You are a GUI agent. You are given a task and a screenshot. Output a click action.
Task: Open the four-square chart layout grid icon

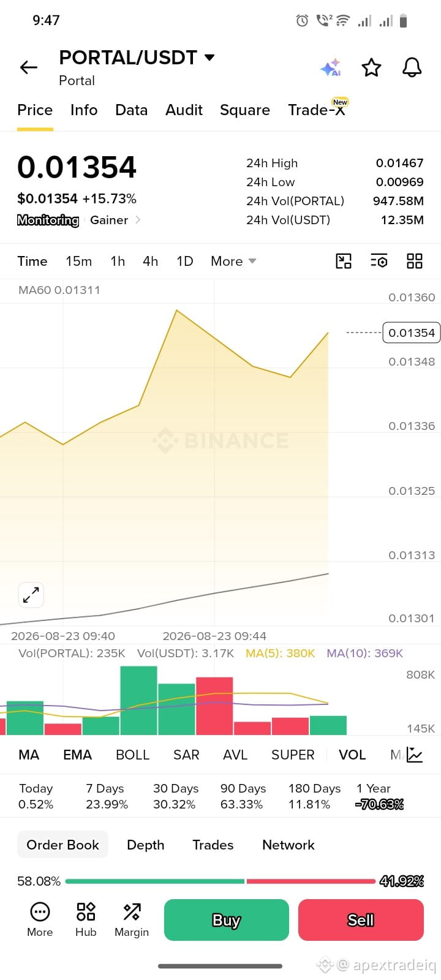(x=415, y=261)
